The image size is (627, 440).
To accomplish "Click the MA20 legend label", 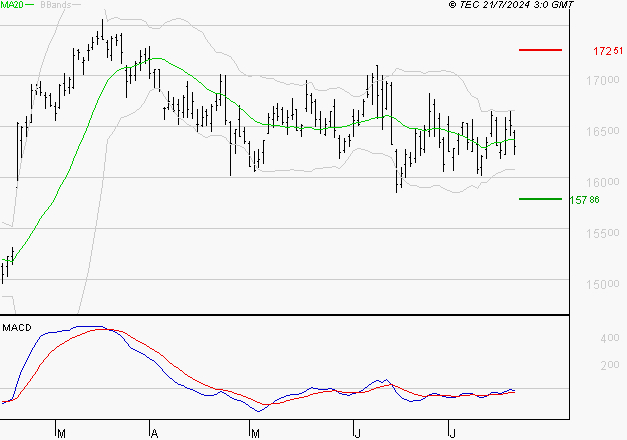I will tap(12, 4).
